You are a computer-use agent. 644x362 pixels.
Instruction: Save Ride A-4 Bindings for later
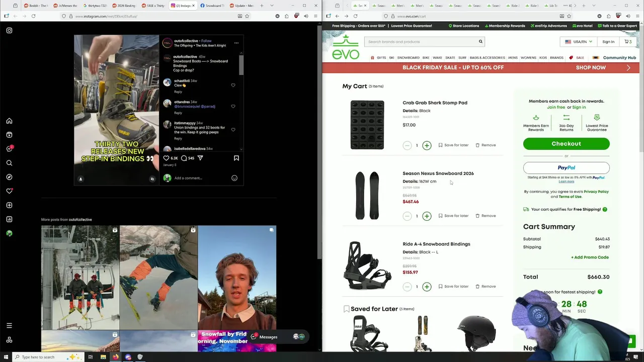coord(453,287)
